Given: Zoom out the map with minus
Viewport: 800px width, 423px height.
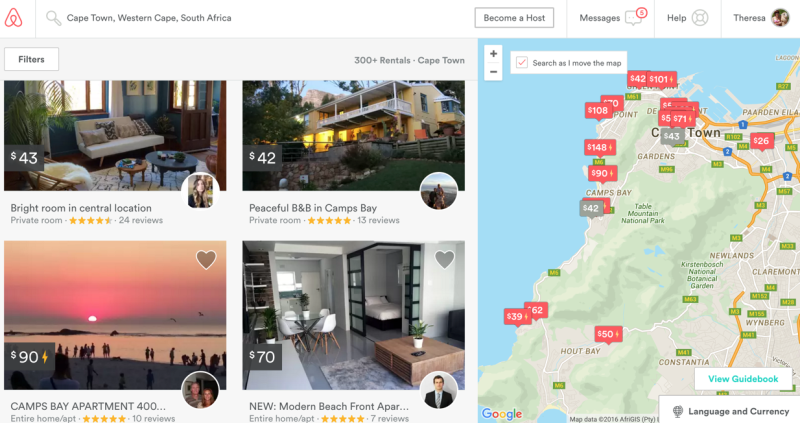Looking at the screenshot, I should point(493,72).
